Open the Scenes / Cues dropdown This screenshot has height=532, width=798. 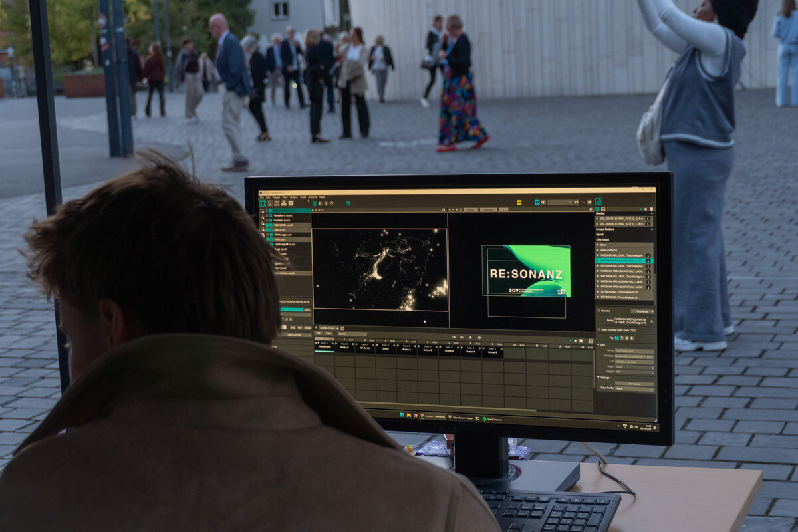(x=328, y=327)
